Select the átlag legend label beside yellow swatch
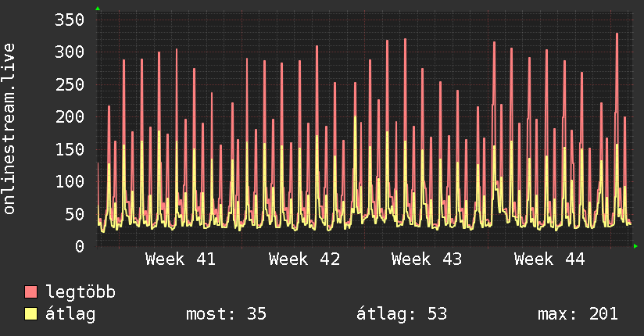Image resolution: width=644 pixels, height=336 pixels. [x=70, y=314]
